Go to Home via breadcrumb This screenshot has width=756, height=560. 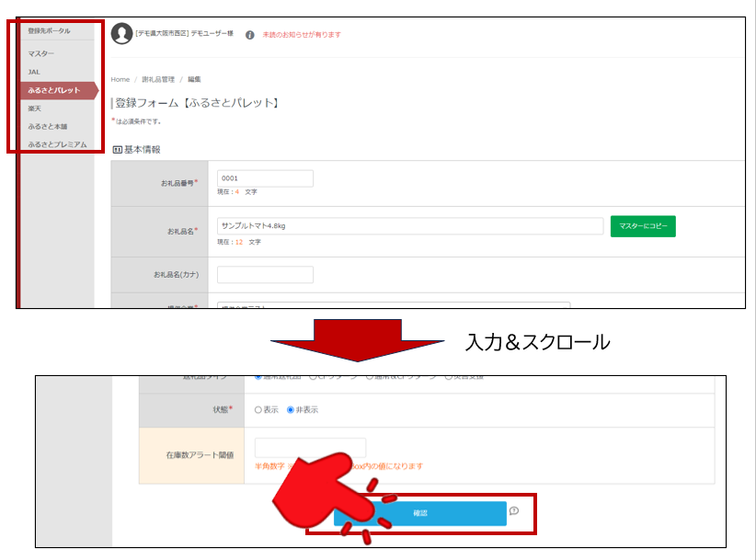pyautogui.click(x=120, y=80)
